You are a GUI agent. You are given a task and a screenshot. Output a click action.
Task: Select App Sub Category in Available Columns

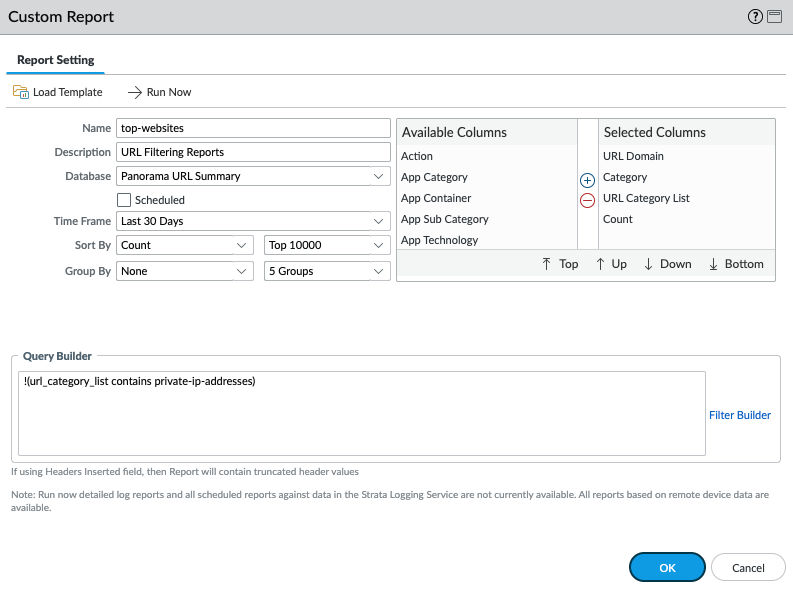pos(445,219)
